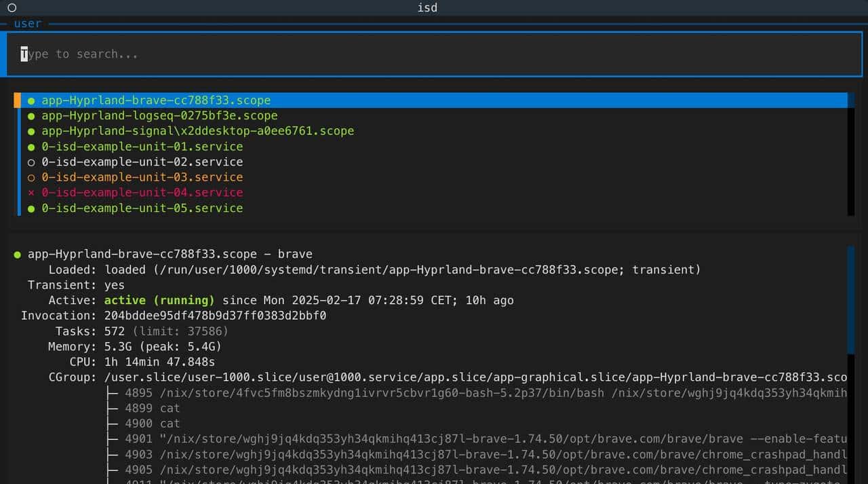Select app-Hyprland-brave-cc788f33.scope in unit list
Image resolution: width=868 pixels, height=484 pixels.
coord(156,100)
